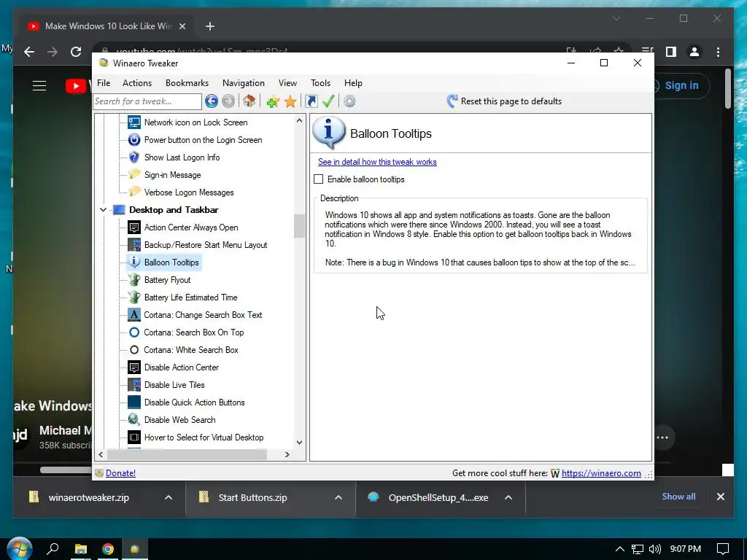The height and width of the screenshot is (560, 747).
Task: Open the https://winaero.com link
Action: coord(601,472)
